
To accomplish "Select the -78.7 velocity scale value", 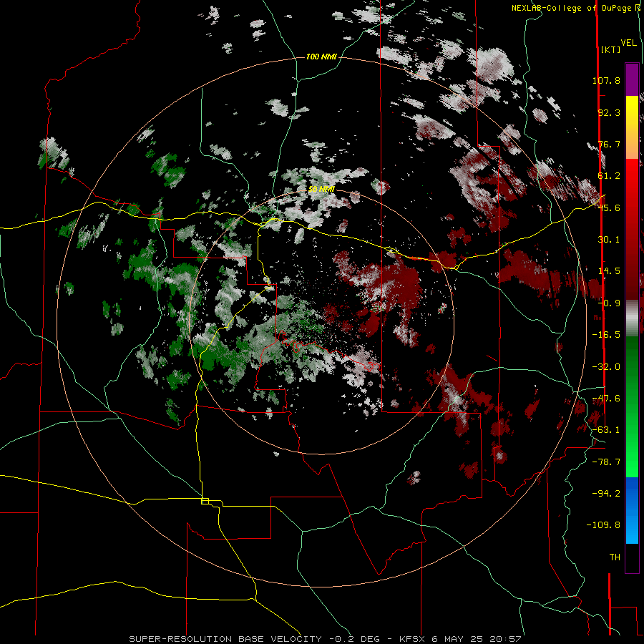I will 606,462.
